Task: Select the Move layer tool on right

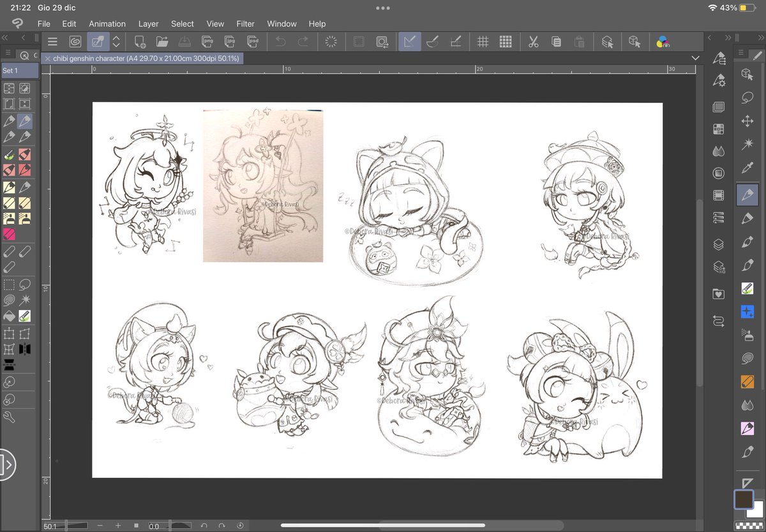Action: pyautogui.click(x=747, y=121)
